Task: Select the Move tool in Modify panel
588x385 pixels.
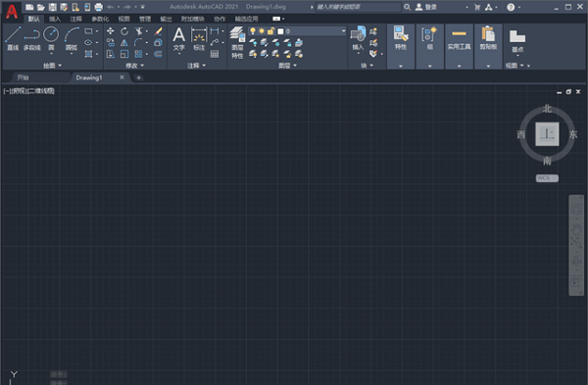Action: 110,31
